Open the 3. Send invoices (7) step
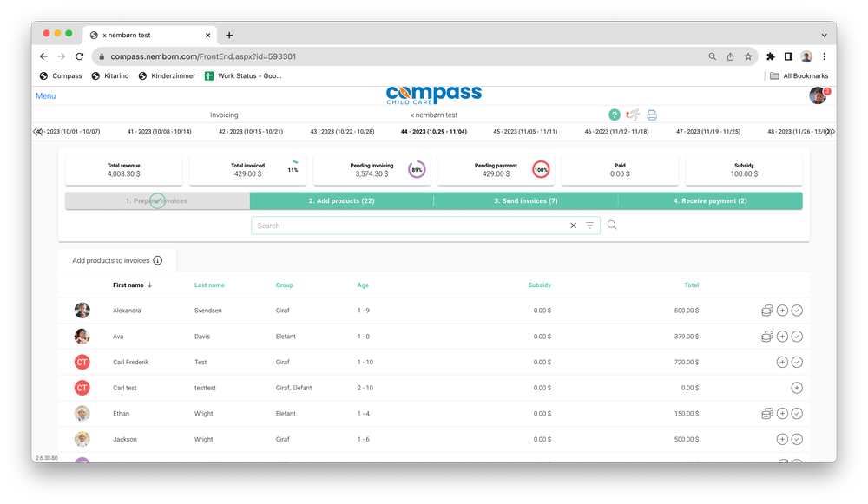 [x=526, y=201]
